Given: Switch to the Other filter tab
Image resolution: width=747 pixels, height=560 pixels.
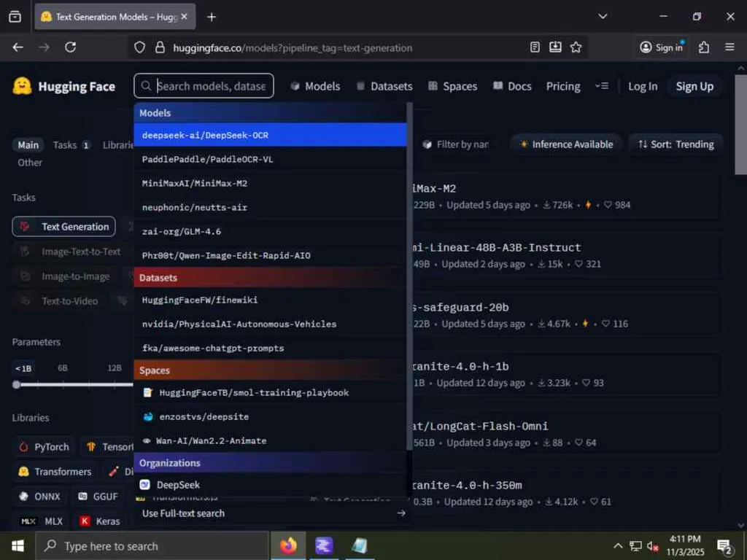Looking at the screenshot, I should [x=29, y=163].
